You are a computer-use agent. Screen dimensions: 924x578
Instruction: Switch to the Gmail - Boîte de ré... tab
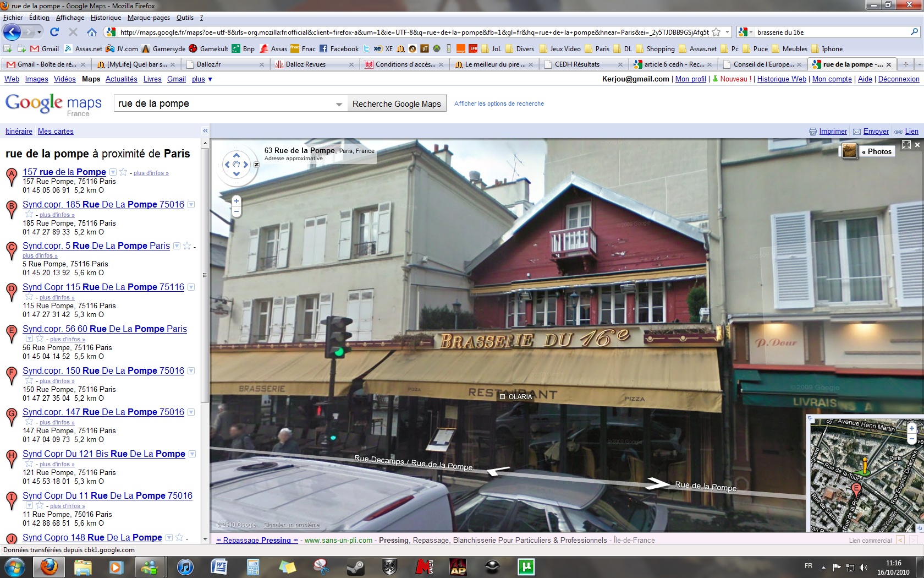[x=46, y=64]
